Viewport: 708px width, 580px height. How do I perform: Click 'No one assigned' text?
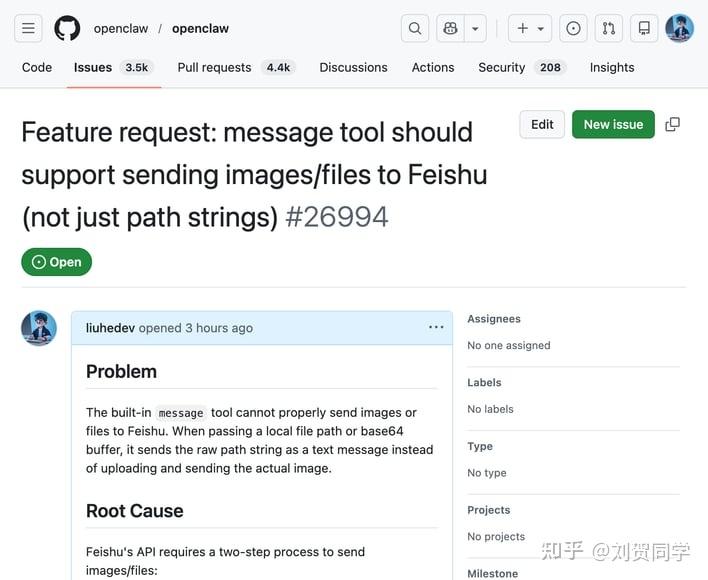pyautogui.click(x=509, y=345)
